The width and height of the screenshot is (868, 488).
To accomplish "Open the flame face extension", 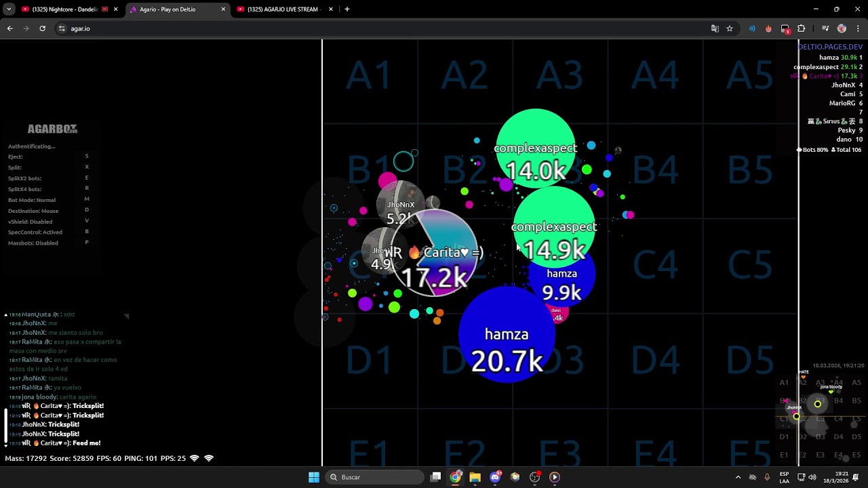I will click(x=768, y=28).
